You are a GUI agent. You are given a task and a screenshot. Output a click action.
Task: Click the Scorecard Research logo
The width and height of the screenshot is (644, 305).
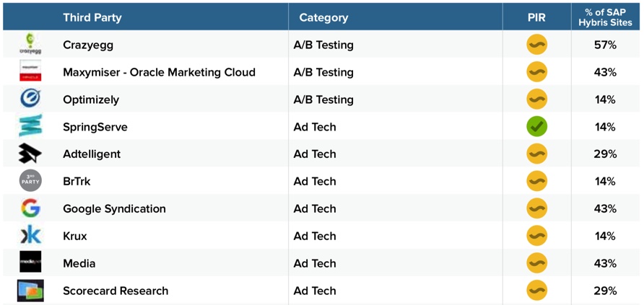(x=30, y=291)
